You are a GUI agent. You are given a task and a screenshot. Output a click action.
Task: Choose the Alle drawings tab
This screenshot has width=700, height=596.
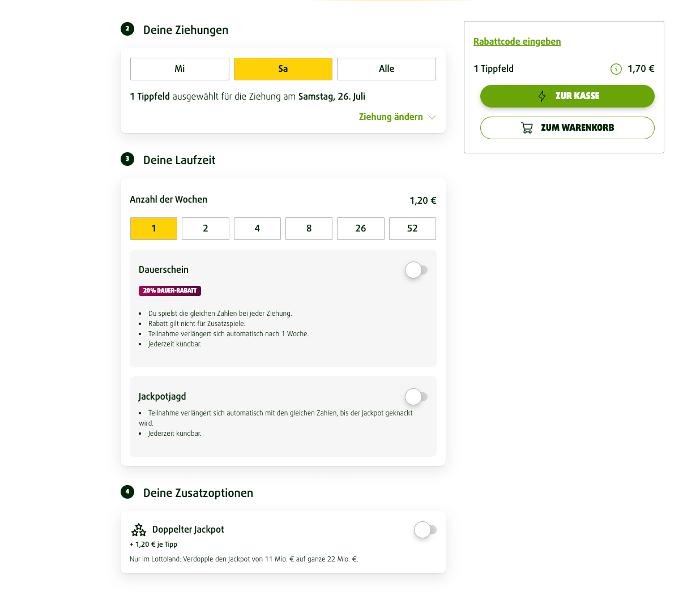pos(386,69)
